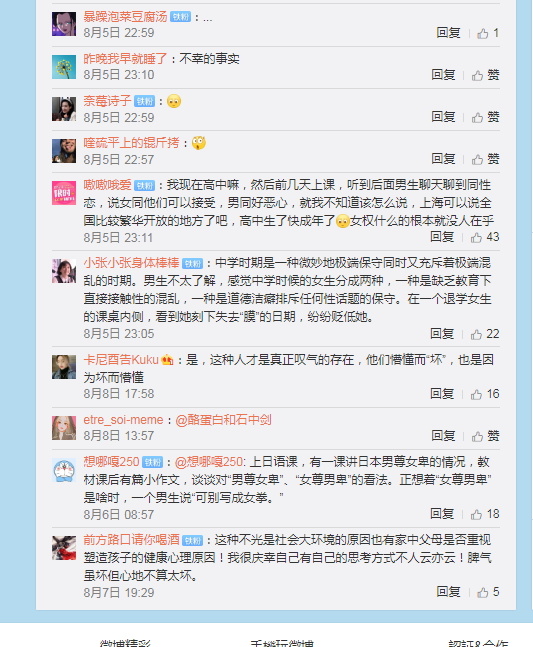Open mention link @酪蛋白和石中剑

pyautogui.click(x=223, y=420)
